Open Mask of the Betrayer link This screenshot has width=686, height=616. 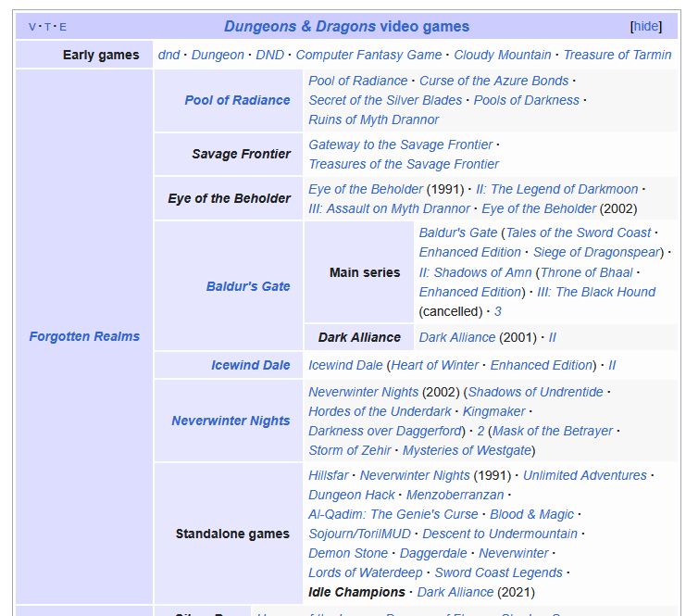[x=553, y=432]
